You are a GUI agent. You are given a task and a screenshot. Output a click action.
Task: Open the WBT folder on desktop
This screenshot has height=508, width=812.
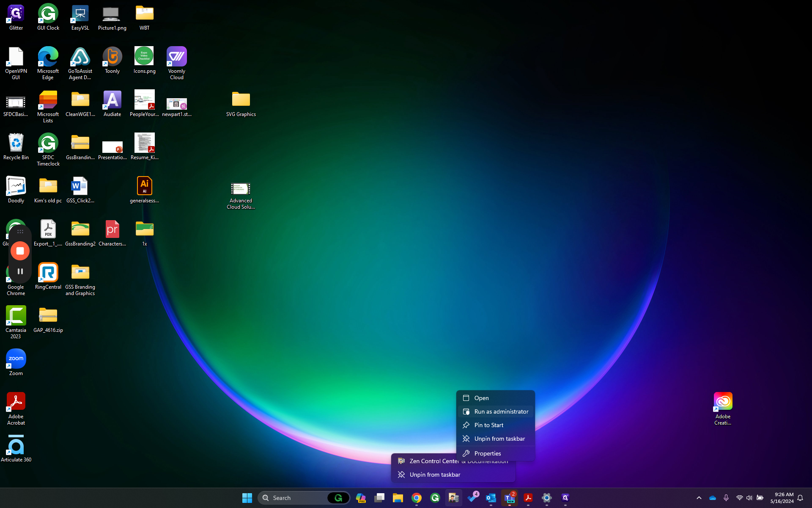145,17
